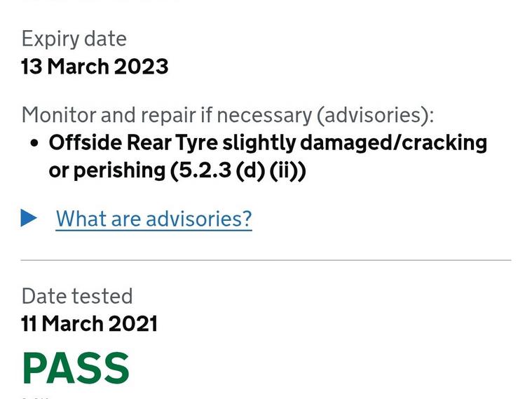Viewport: 532px width, 399px height.
Task: Click the green PASS result
Action: click(76, 367)
